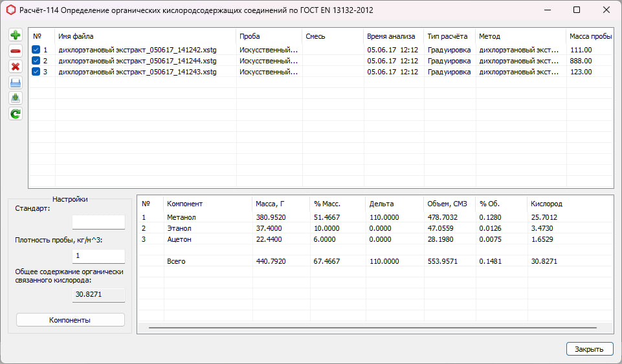Uncheck the checkbox for file row 2
This screenshot has width=622, height=364.
(x=36, y=61)
